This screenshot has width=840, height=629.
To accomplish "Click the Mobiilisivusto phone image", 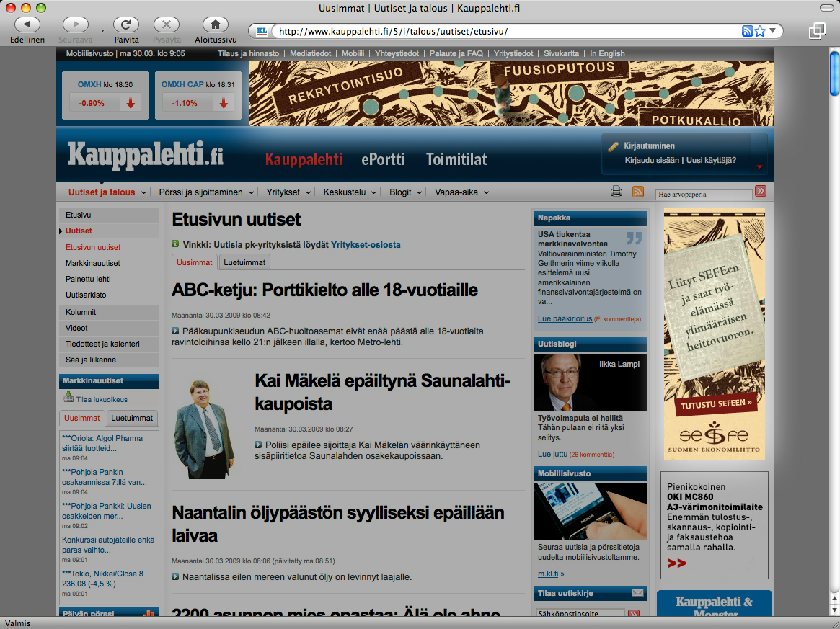I will [590, 512].
